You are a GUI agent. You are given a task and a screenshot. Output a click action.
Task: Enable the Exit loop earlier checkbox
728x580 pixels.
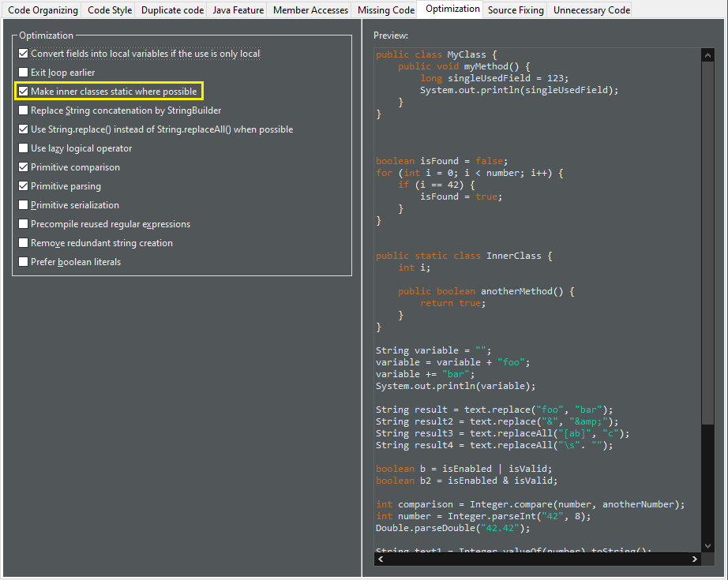23,73
